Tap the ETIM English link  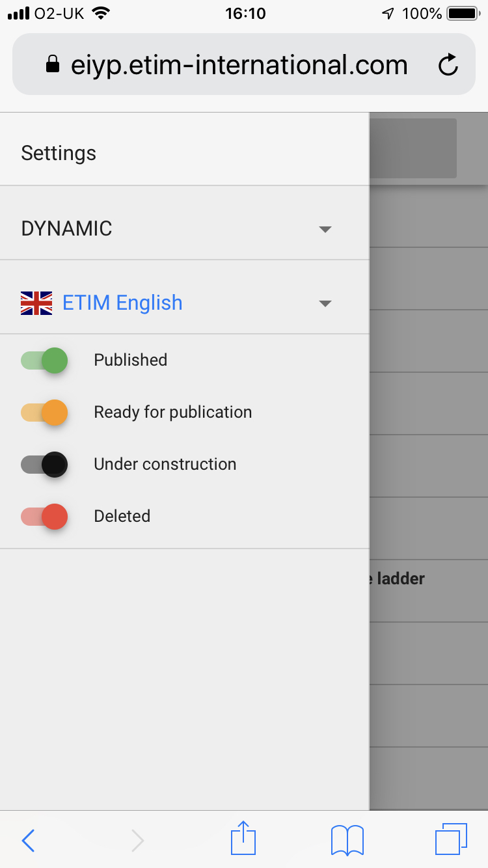122,302
